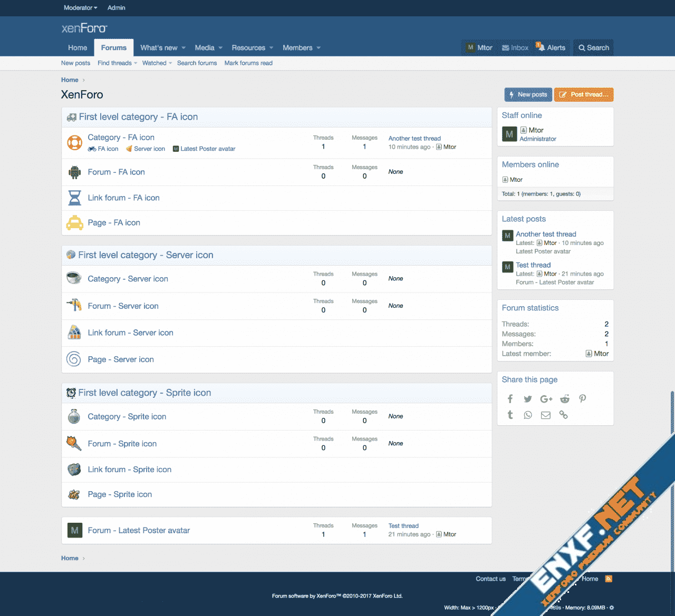Share page on Facebook icon
Screen dimensions: 675x616
coord(510,399)
